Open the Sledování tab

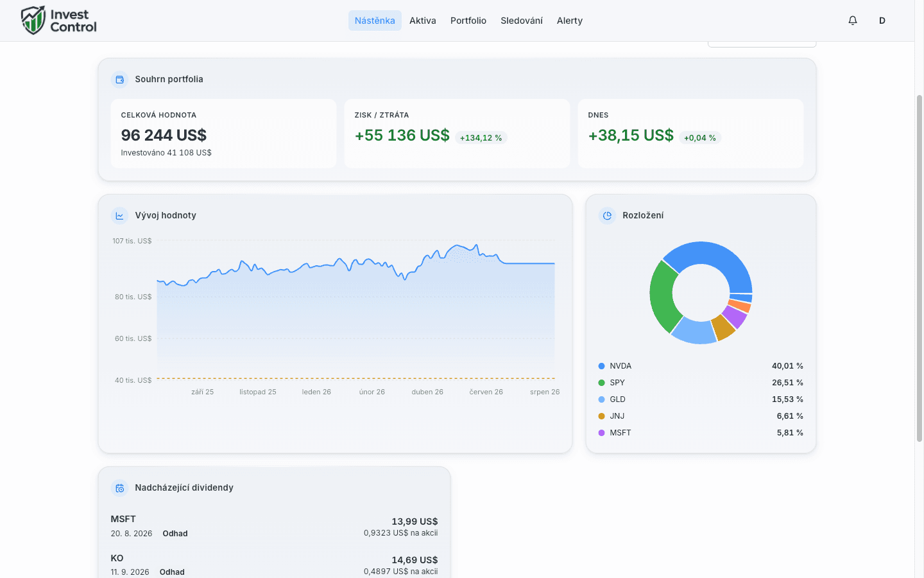click(x=522, y=21)
